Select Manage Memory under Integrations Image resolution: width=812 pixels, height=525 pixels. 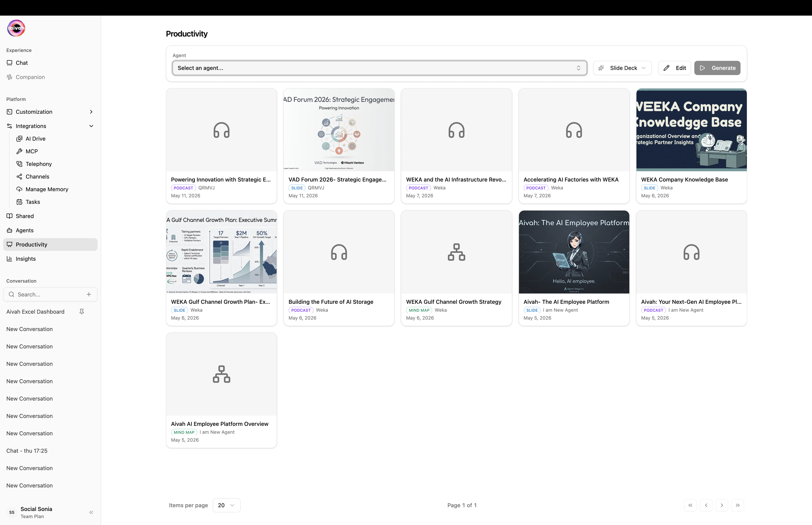point(55,189)
